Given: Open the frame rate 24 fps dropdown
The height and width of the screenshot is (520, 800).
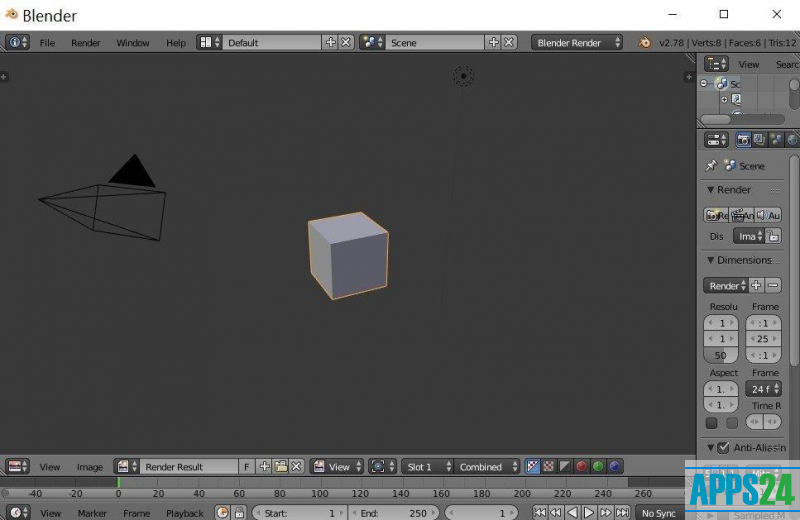Looking at the screenshot, I should 763,389.
